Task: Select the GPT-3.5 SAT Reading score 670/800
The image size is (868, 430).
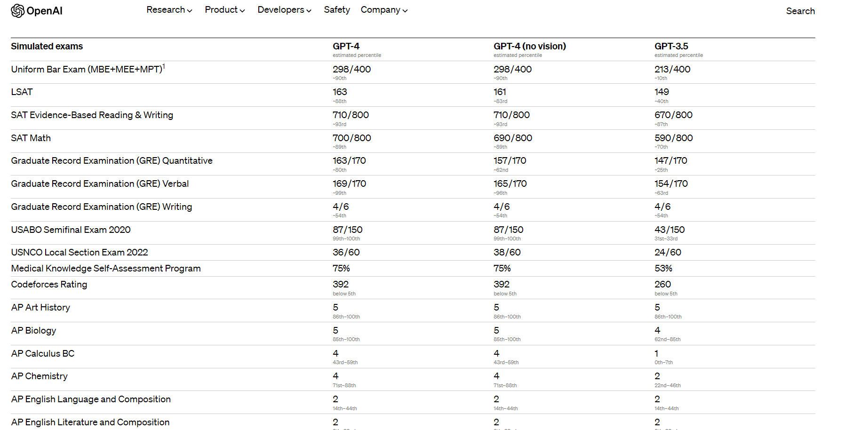Action: (x=673, y=115)
